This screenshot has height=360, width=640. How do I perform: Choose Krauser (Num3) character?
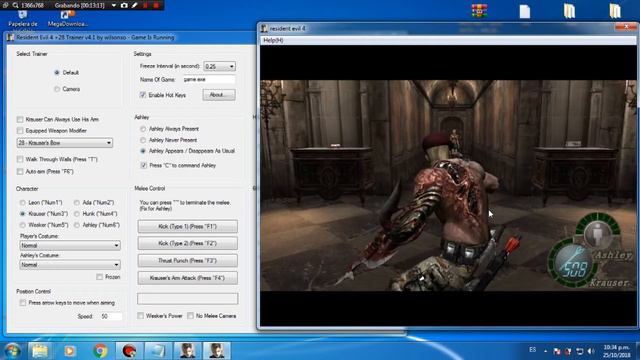[22, 214]
